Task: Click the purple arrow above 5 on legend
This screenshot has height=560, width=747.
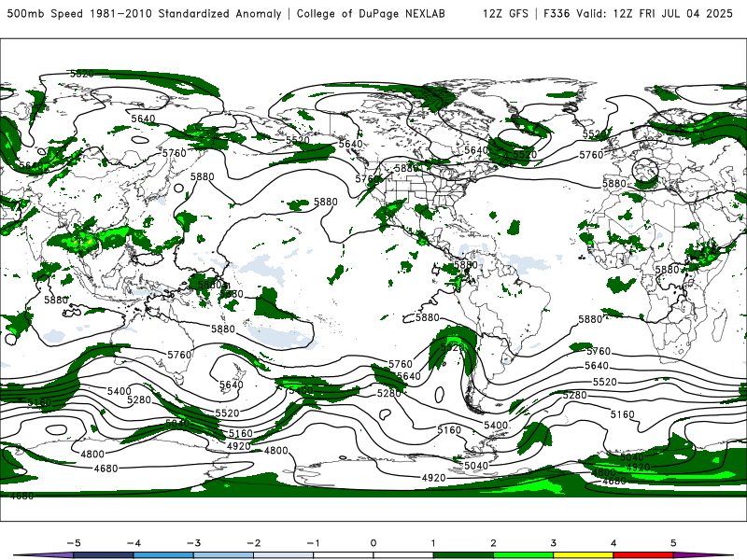Action: (703, 555)
